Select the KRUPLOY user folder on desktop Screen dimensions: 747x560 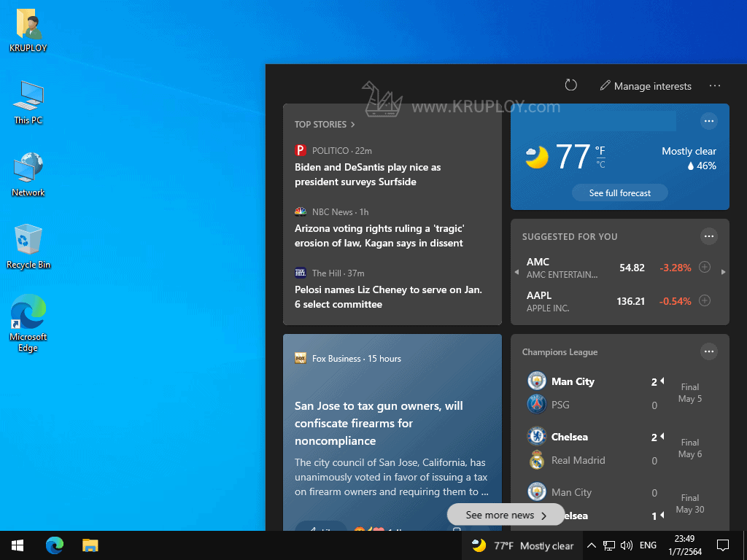click(28, 30)
